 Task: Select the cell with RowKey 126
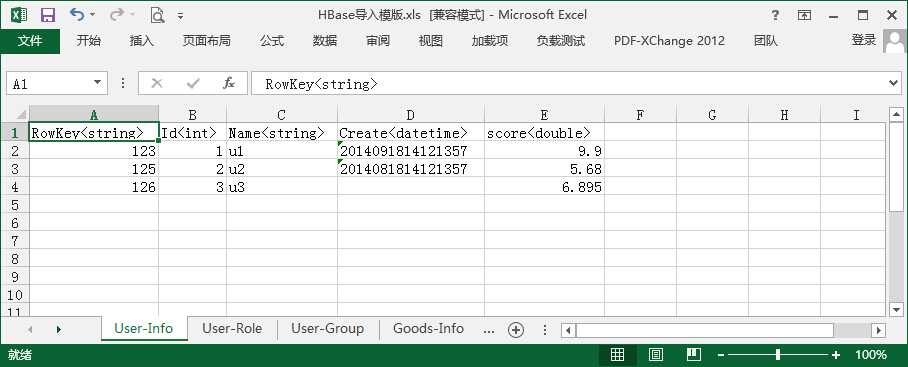click(x=94, y=187)
